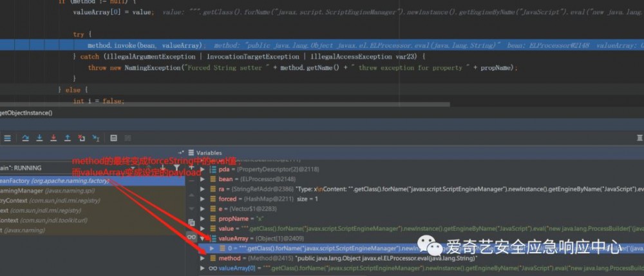Screen dimensions: 644x276
Task: Click the catch IllegalArgumentException code line
Action: pos(250,56)
